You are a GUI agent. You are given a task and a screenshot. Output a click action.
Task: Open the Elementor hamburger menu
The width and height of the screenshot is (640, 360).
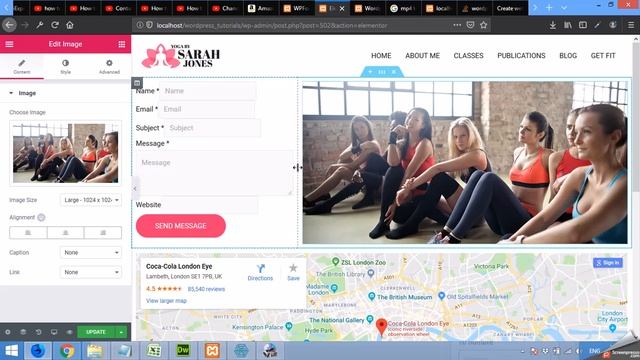coord(9,44)
